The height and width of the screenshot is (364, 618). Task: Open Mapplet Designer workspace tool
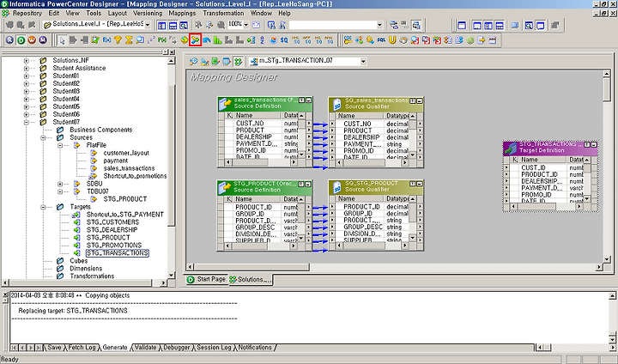227,62
